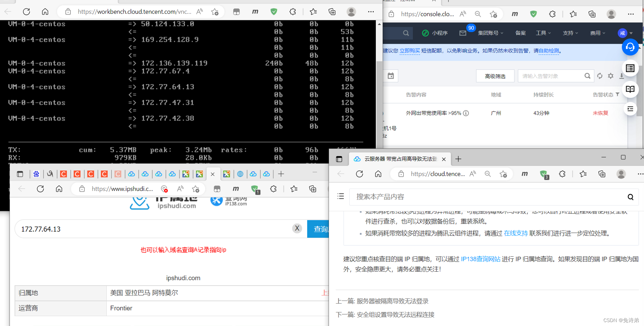
Task: Open a new tab in the docs window
Action: [x=458, y=159]
